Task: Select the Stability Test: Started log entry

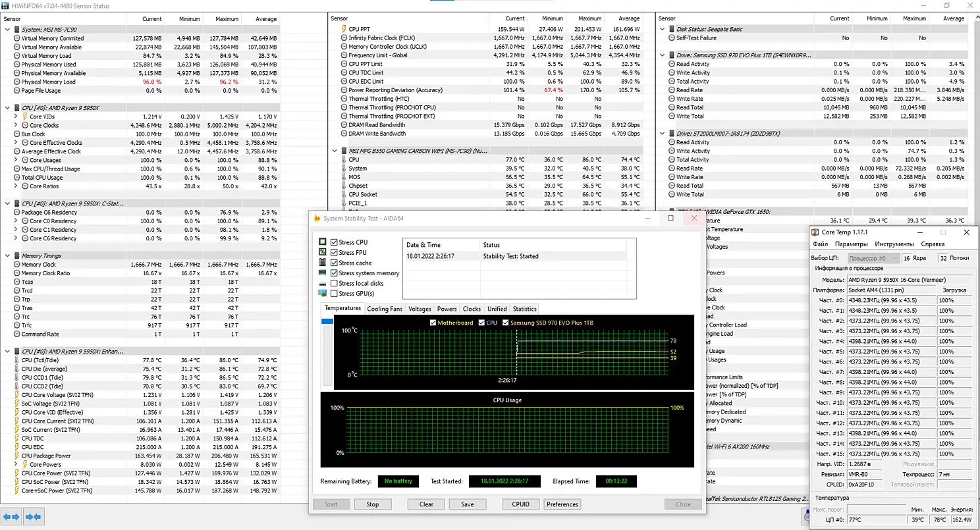Action: pyautogui.click(x=510, y=256)
